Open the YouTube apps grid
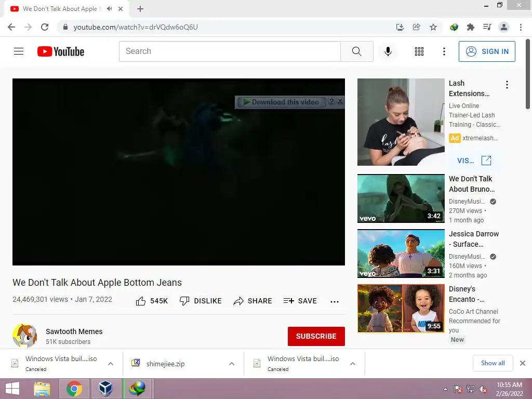Image resolution: width=532 pixels, height=399 pixels. [x=419, y=51]
